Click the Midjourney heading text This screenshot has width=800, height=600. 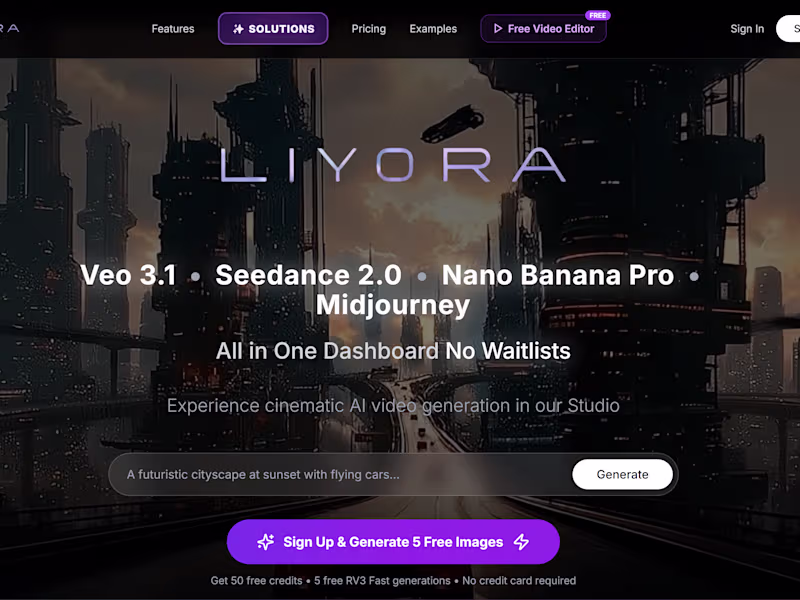pyautogui.click(x=393, y=305)
